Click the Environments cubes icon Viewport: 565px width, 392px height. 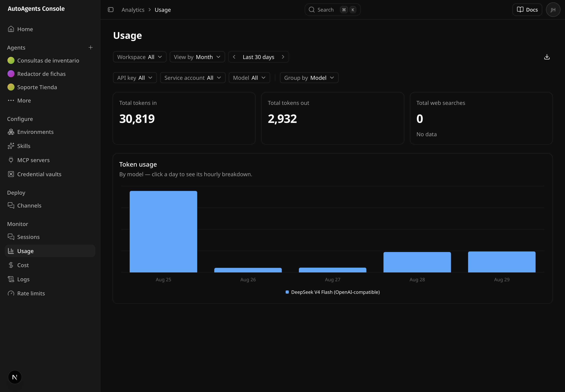[x=11, y=132]
